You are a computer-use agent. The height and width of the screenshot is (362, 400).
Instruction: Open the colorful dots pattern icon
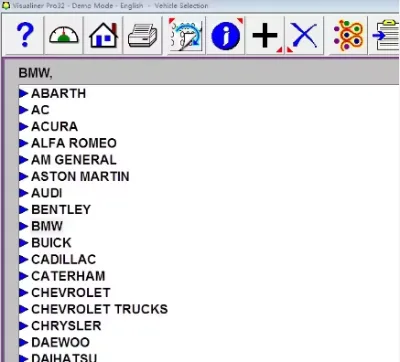pyautogui.click(x=348, y=35)
